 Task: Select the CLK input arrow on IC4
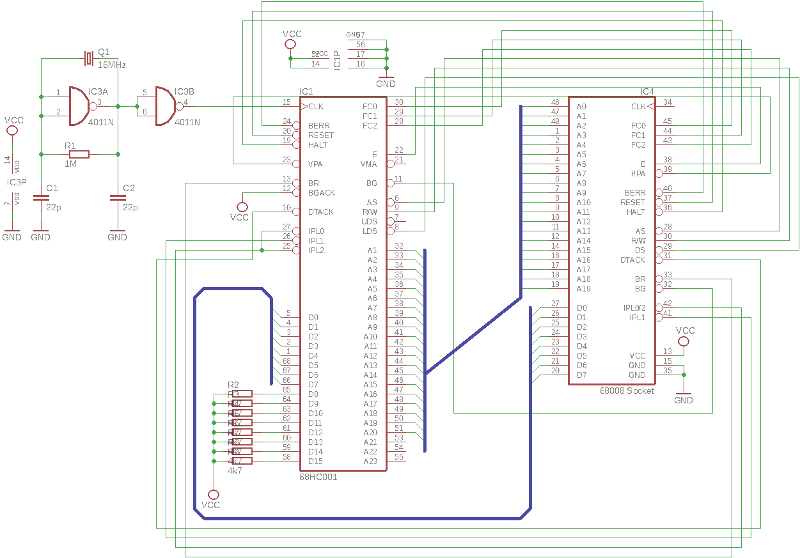click(x=650, y=106)
